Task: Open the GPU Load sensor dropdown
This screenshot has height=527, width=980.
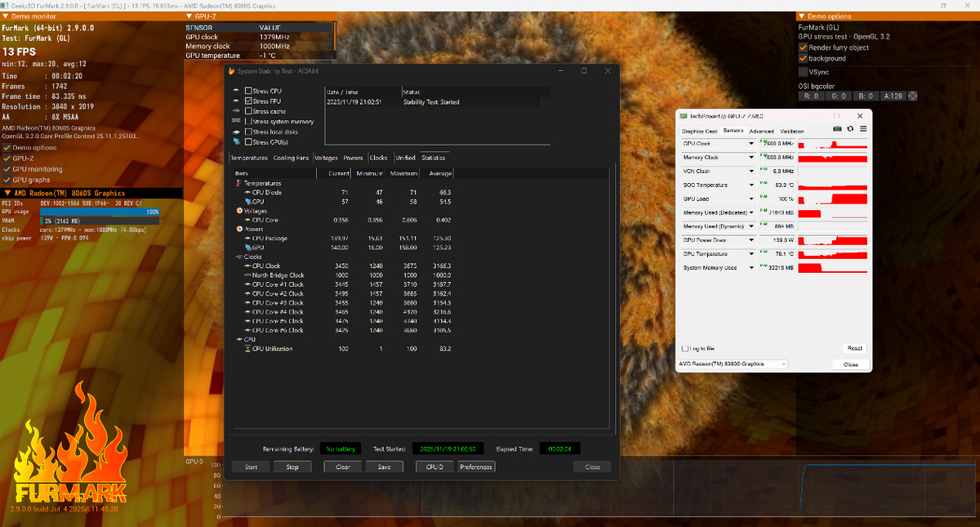Action: pos(751,199)
